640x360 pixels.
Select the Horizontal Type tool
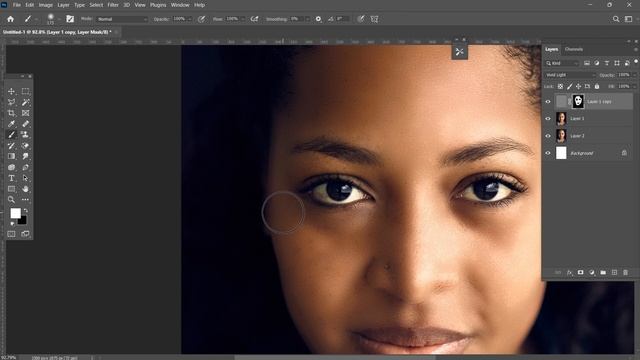coord(11,178)
